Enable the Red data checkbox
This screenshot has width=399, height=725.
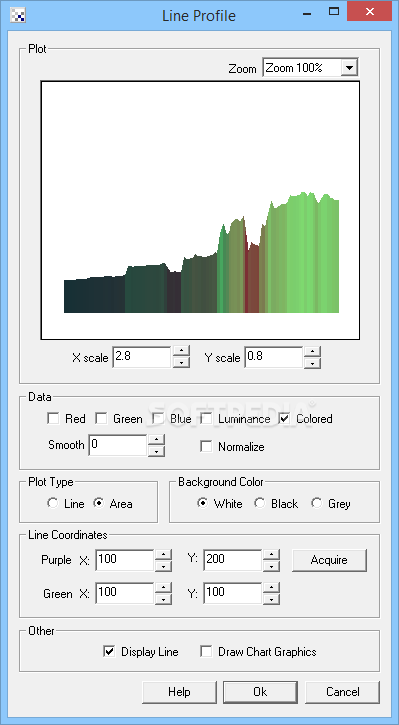(53, 419)
